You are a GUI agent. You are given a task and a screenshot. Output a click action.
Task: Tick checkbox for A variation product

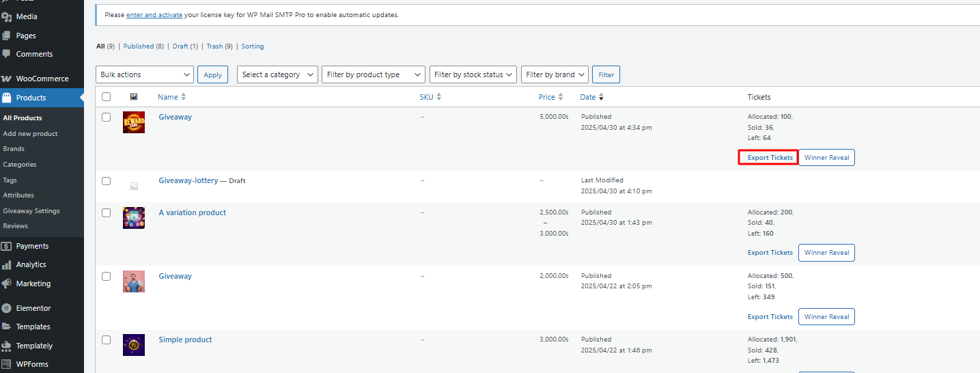106,213
